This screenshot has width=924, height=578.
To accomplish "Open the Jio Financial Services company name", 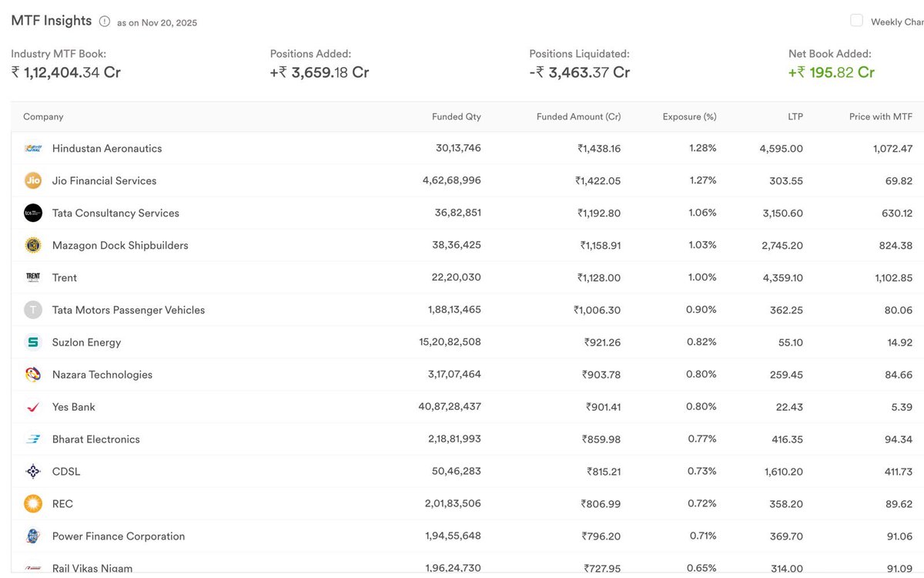I will (104, 180).
